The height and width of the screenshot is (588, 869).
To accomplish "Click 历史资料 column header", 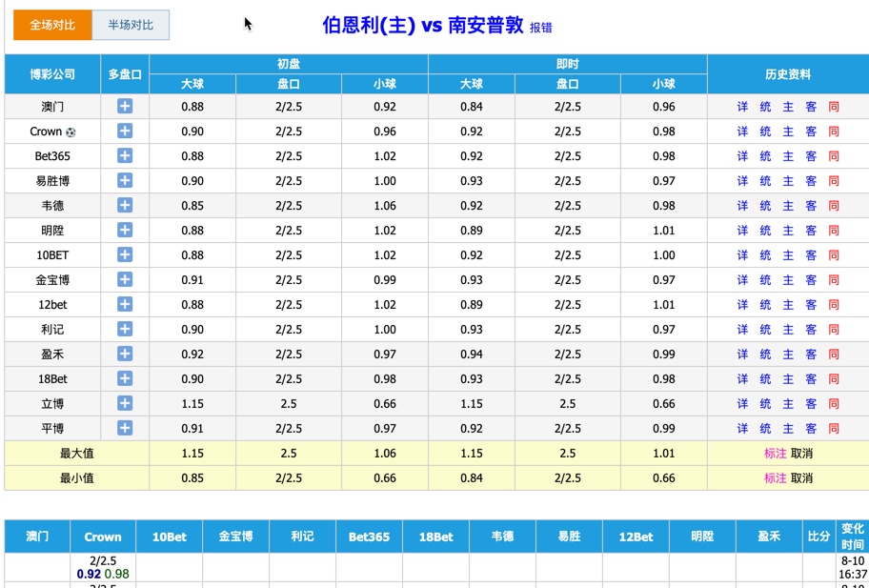I will pyautogui.click(x=788, y=74).
